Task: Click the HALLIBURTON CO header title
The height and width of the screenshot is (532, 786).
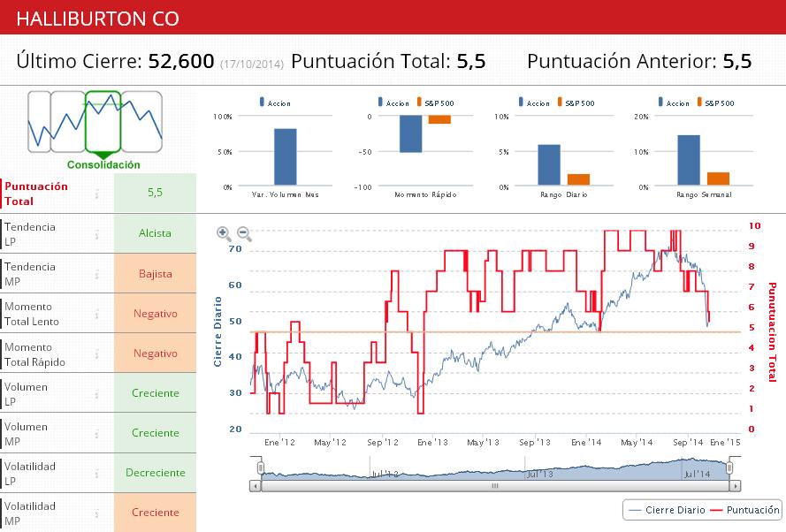Action: (x=98, y=19)
